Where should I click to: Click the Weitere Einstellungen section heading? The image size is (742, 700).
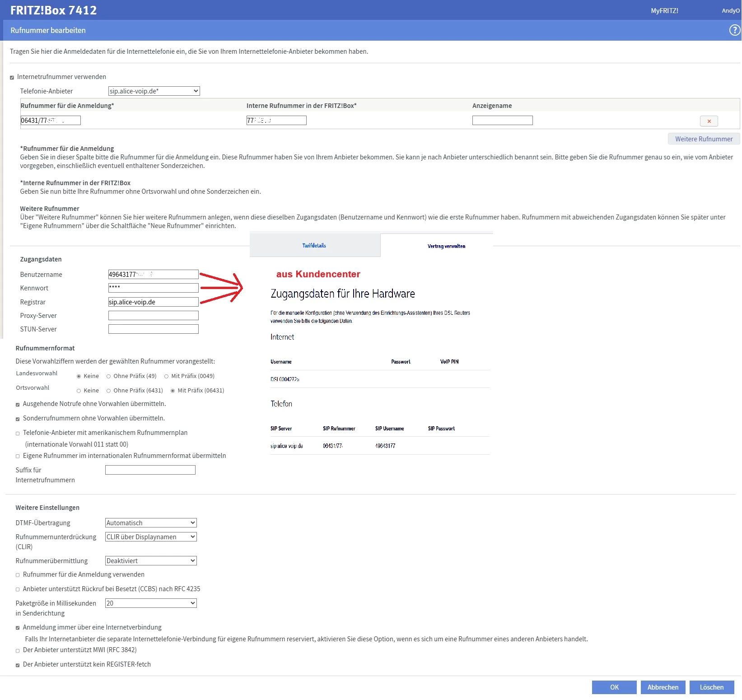click(47, 508)
